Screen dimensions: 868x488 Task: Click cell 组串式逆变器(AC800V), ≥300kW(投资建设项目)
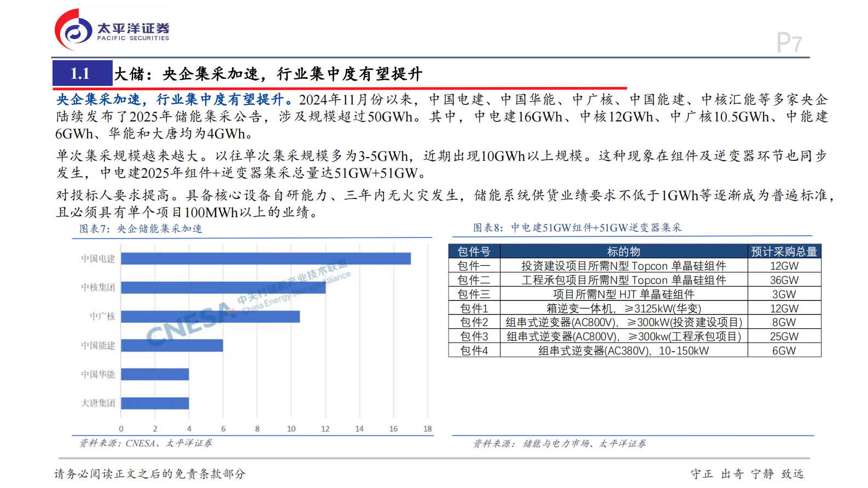pos(624,322)
